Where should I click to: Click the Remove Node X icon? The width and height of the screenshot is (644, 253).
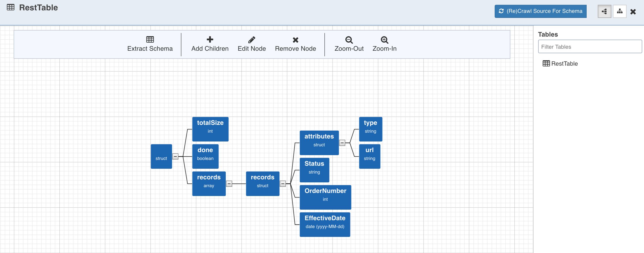click(295, 40)
